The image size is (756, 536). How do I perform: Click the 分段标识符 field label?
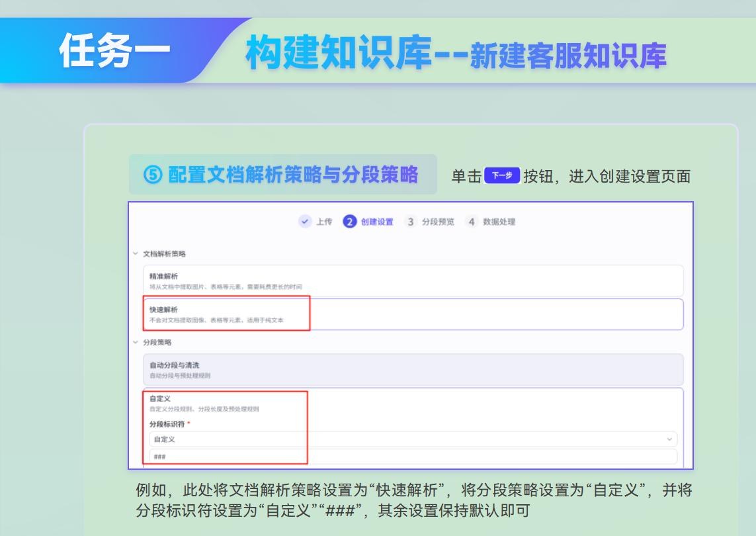(167, 424)
